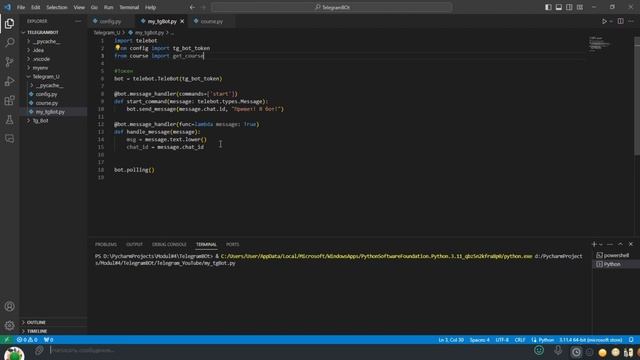640x360 pixels.
Task: Open the Extensions view
Action: 9,100
